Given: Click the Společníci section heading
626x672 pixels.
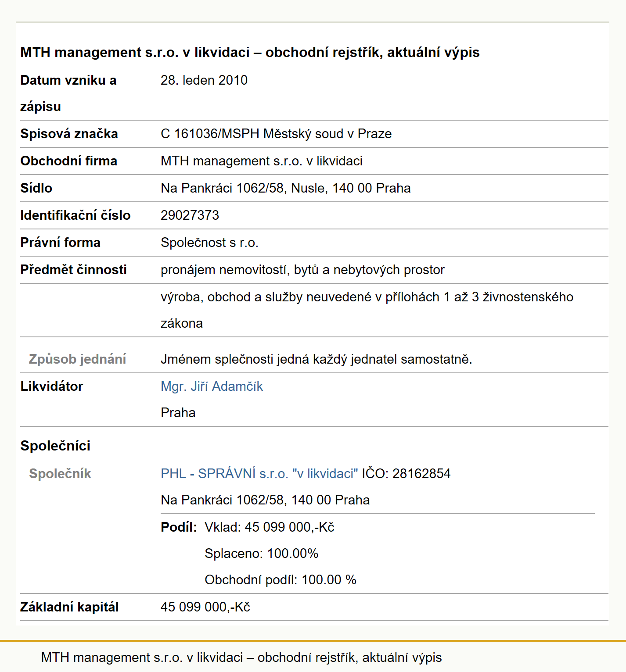Looking at the screenshot, I should (55, 446).
